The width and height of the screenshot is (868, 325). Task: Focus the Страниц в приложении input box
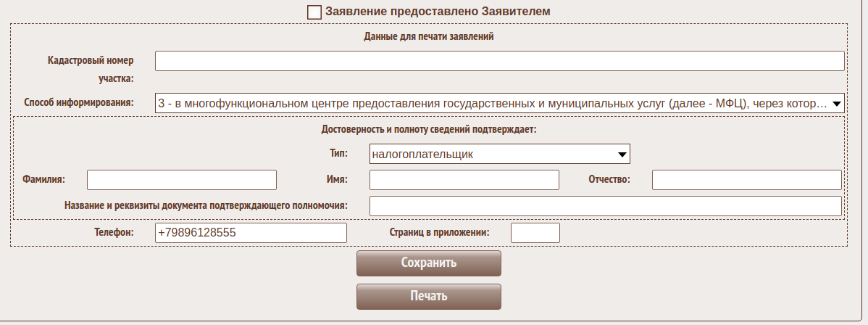pos(535,233)
